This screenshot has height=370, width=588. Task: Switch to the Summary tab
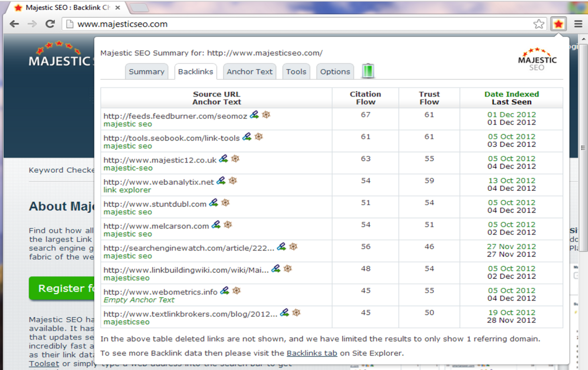click(x=146, y=72)
